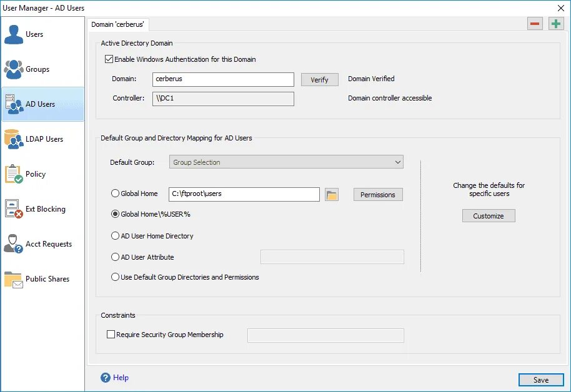Select the 'LDAP Users' sidebar label
The width and height of the screenshot is (571, 392).
[x=44, y=139]
